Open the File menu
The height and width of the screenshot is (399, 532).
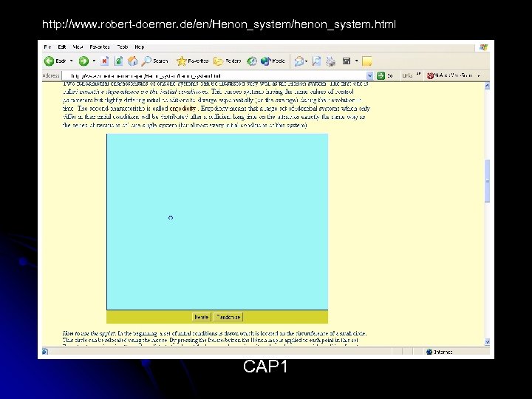coord(47,47)
